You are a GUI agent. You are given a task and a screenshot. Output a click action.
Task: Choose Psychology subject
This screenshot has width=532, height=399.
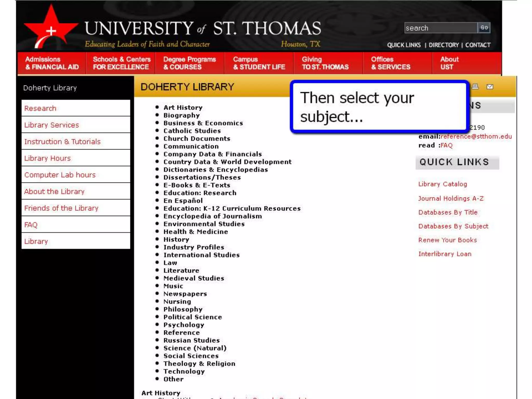[x=184, y=325]
